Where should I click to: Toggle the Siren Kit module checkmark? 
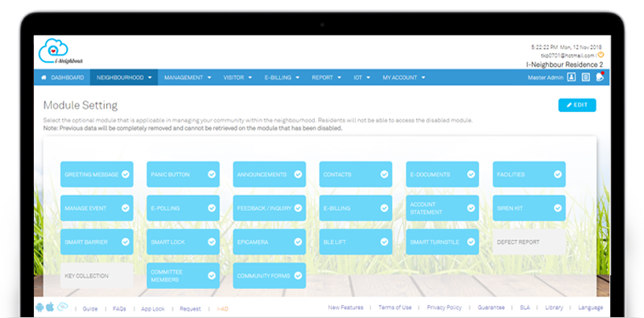(557, 208)
